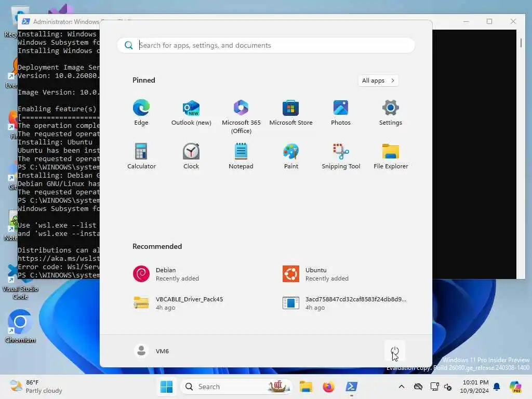The width and height of the screenshot is (532, 399).
Task: Click the Pinned section heading
Action: click(x=143, y=80)
